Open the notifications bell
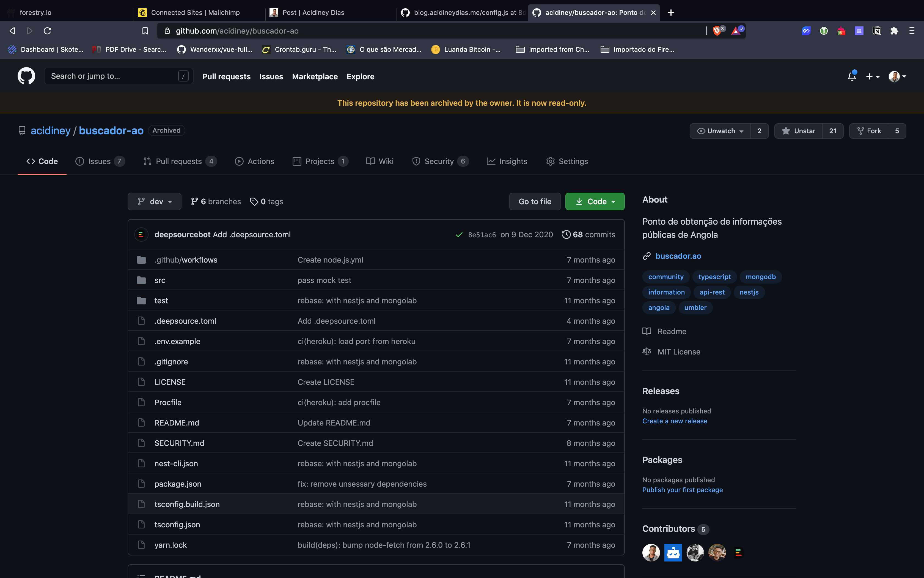Viewport: 924px width, 578px height. click(x=852, y=76)
